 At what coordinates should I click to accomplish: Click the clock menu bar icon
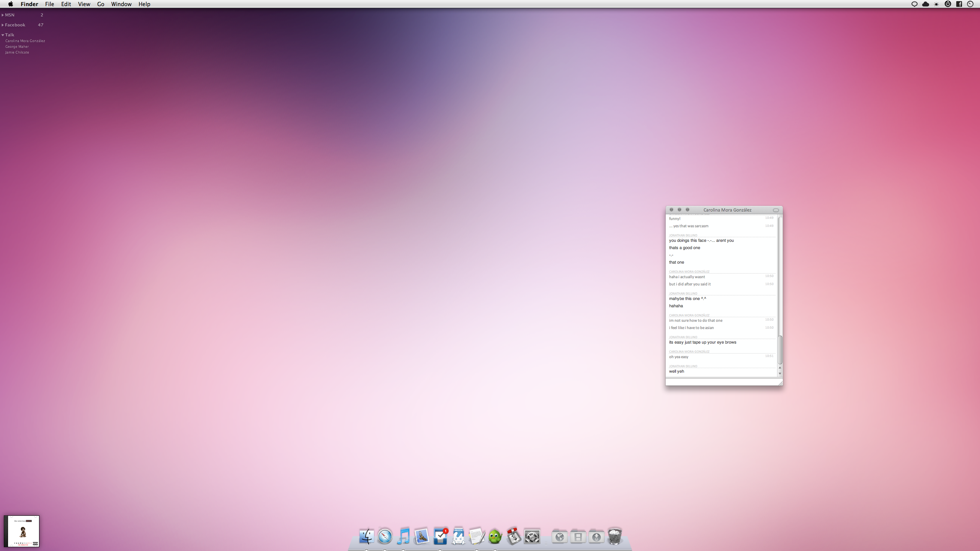coord(970,4)
